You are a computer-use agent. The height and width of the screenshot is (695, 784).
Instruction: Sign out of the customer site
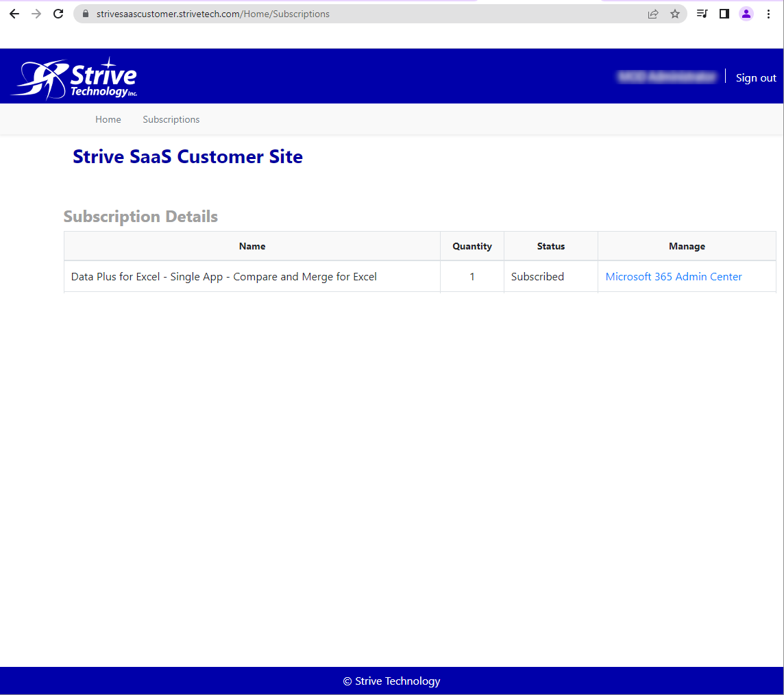point(756,78)
